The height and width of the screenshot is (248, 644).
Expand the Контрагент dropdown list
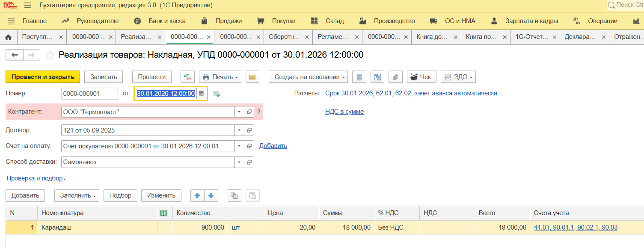pos(239,112)
